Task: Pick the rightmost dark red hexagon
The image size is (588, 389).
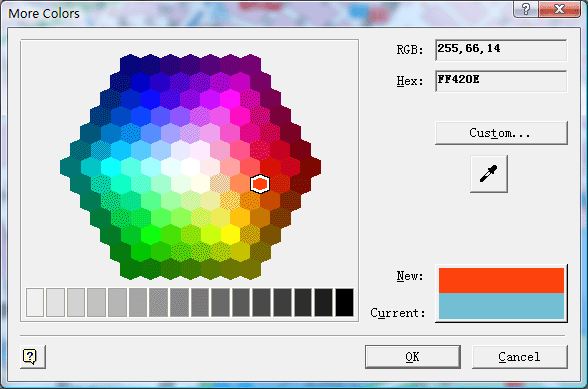Action: (x=311, y=167)
